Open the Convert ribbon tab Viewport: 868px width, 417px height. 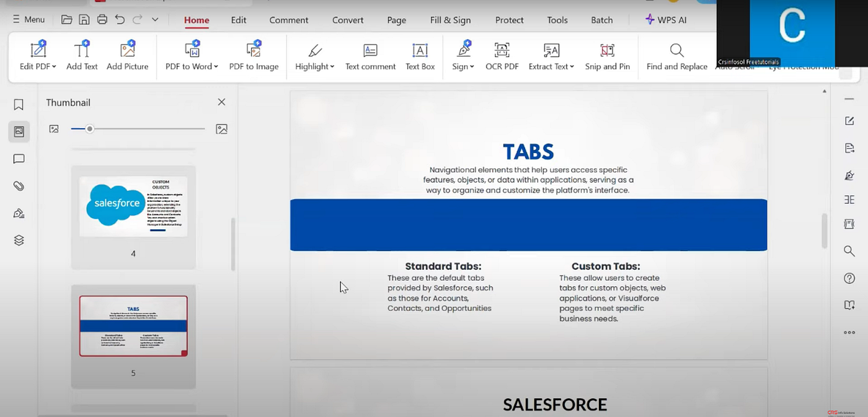pos(348,20)
